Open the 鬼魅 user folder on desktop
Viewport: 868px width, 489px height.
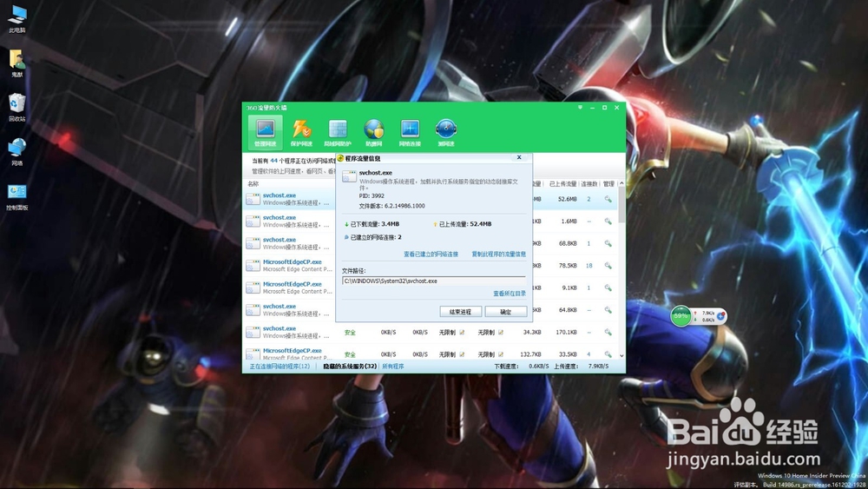pos(17,63)
